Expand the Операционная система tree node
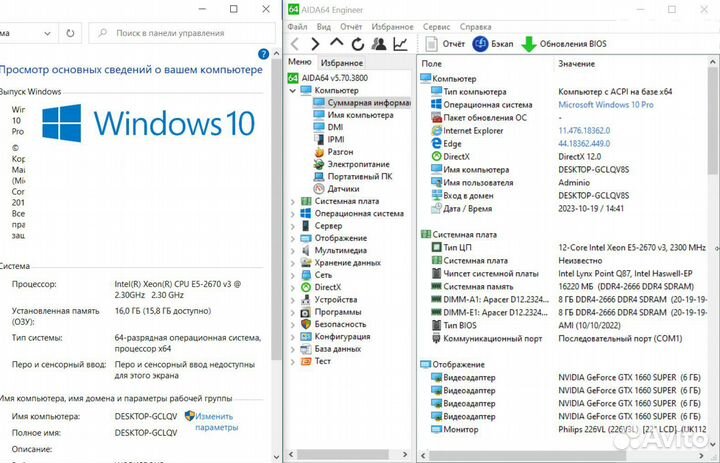Viewport: 720px width, 463px height. tap(292, 214)
